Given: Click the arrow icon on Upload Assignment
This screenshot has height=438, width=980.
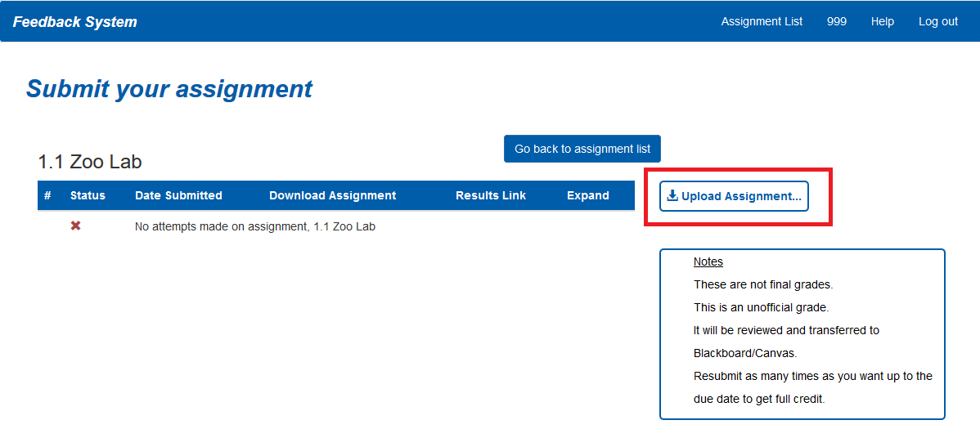Looking at the screenshot, I should coord(672,196).
